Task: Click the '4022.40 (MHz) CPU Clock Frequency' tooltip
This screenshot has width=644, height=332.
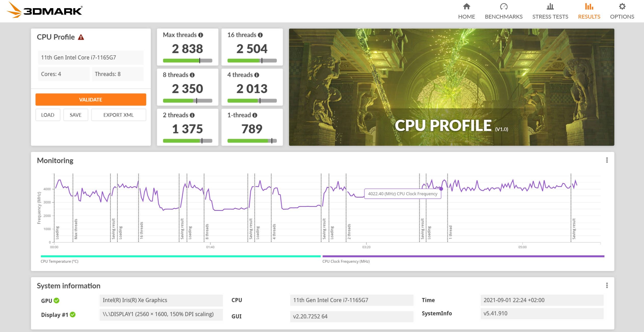Action: [403, 194]
